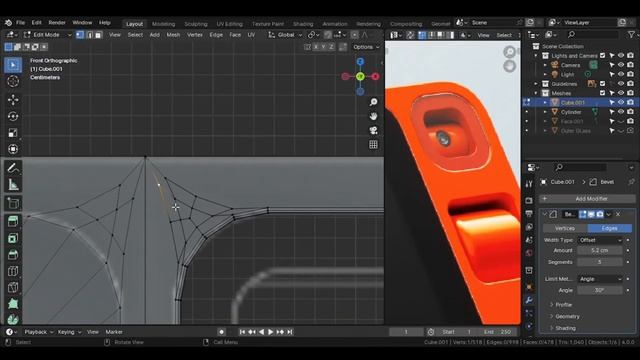Open the Vertex menu
The height and width of the screenshot is (360, 640).
pos(195,35)
